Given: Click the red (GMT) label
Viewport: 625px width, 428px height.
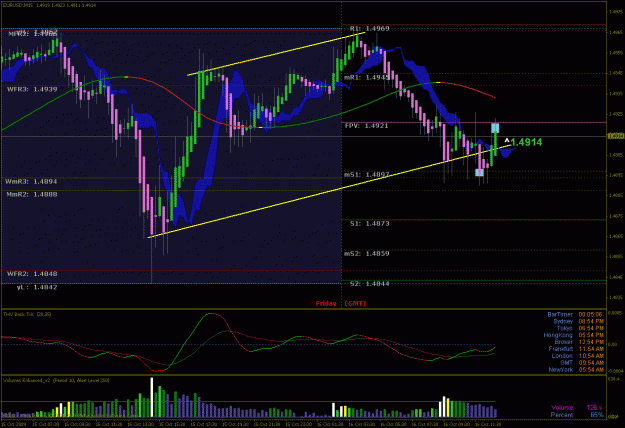Looking at the screenshot, I should click(355, 304).
